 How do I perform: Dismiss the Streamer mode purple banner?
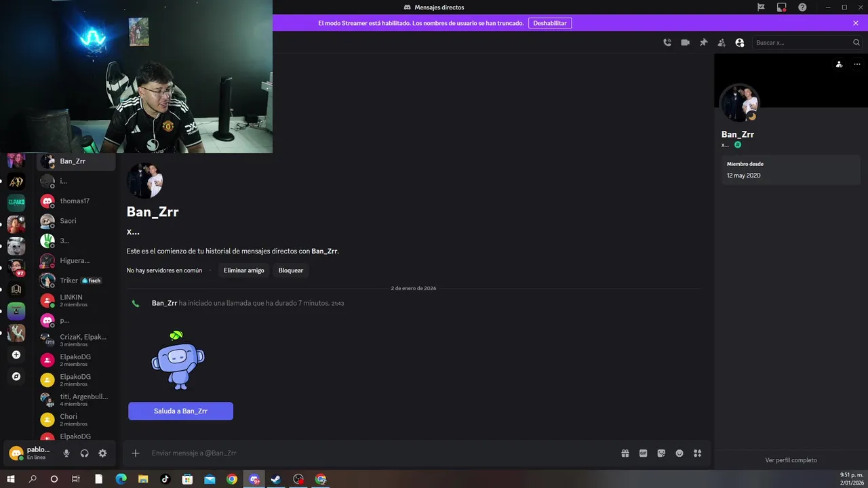coord(856,23)
